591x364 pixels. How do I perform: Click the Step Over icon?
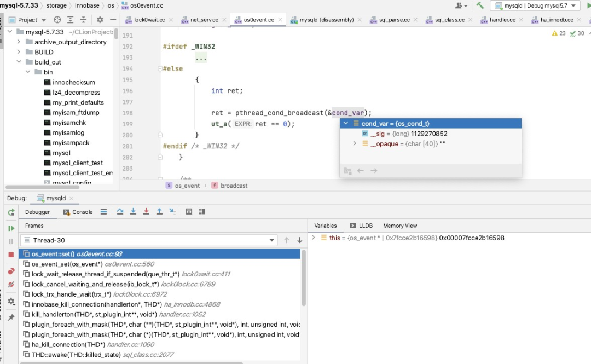click(x=120, y=212)
